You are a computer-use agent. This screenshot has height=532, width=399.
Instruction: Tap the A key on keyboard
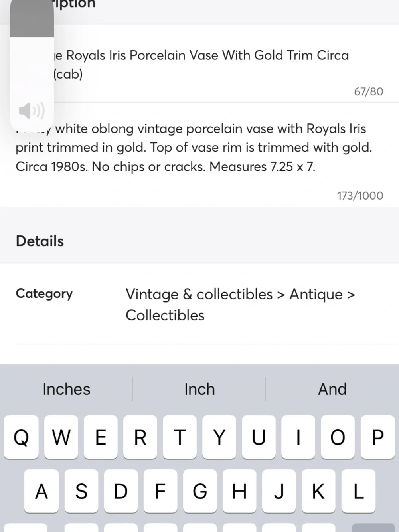coord(41,491)
